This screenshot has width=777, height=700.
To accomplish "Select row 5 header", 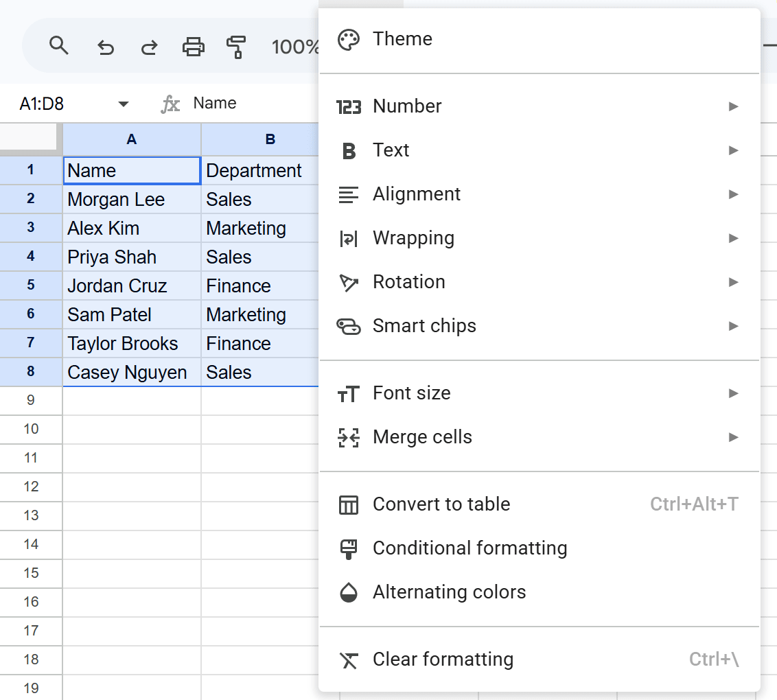I will (31, 285).
